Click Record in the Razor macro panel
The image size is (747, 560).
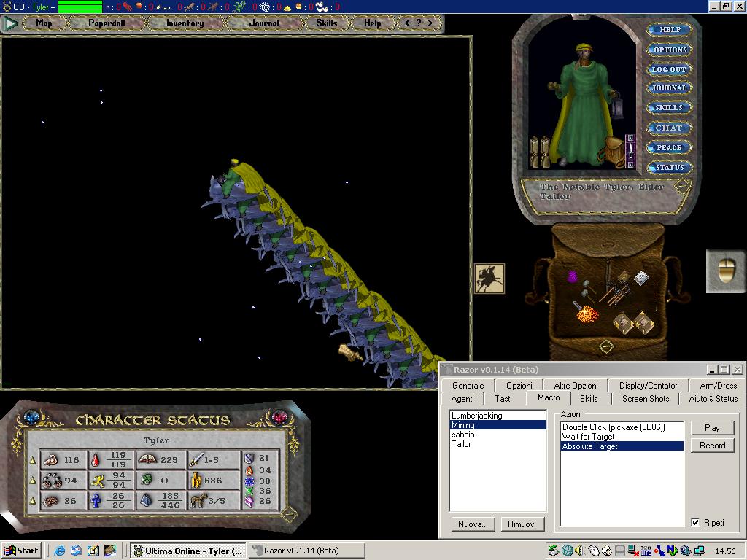click(712, 446)
